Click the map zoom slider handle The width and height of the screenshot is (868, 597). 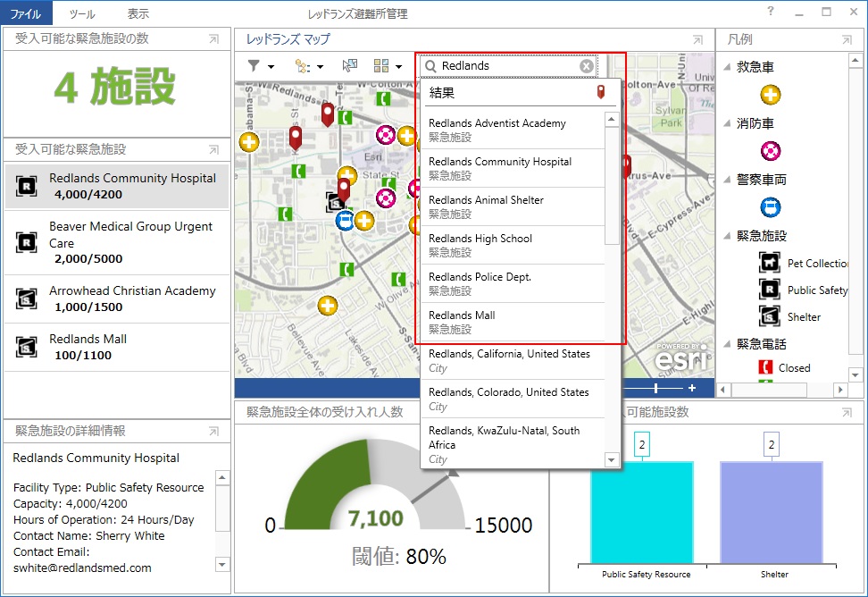[656, 388]
